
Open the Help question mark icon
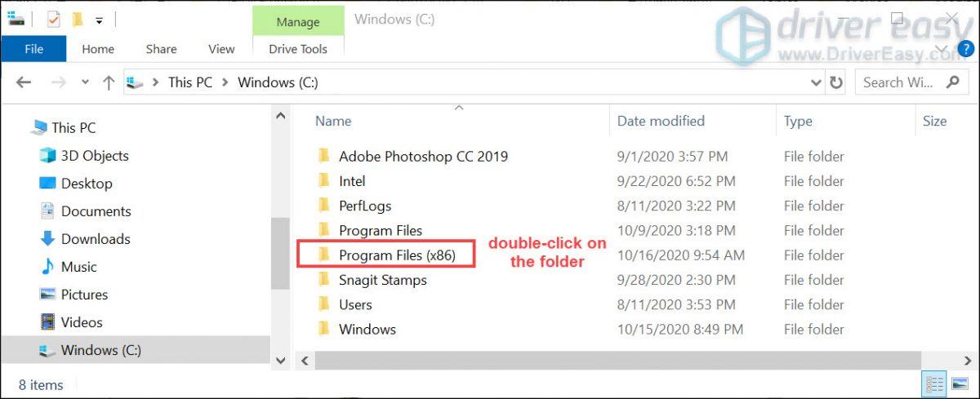click(966, 49)
